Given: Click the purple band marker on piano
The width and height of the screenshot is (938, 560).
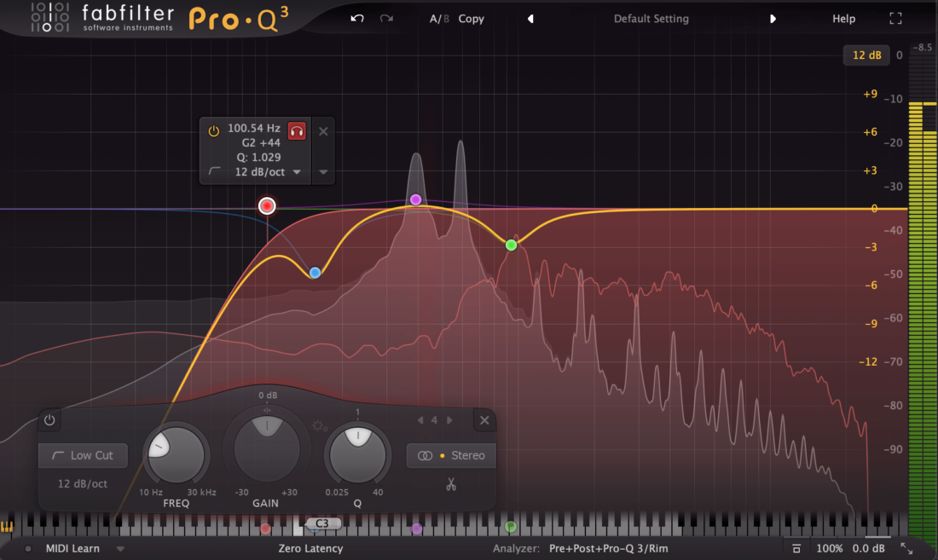Looking at the screenshot, I should (417, 528).
